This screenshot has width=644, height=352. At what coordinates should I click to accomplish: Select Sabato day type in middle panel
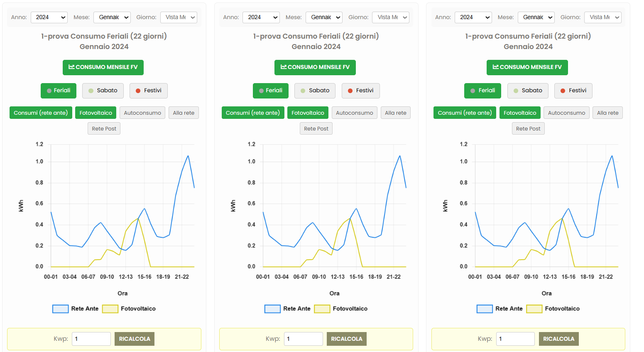(315, 91)
